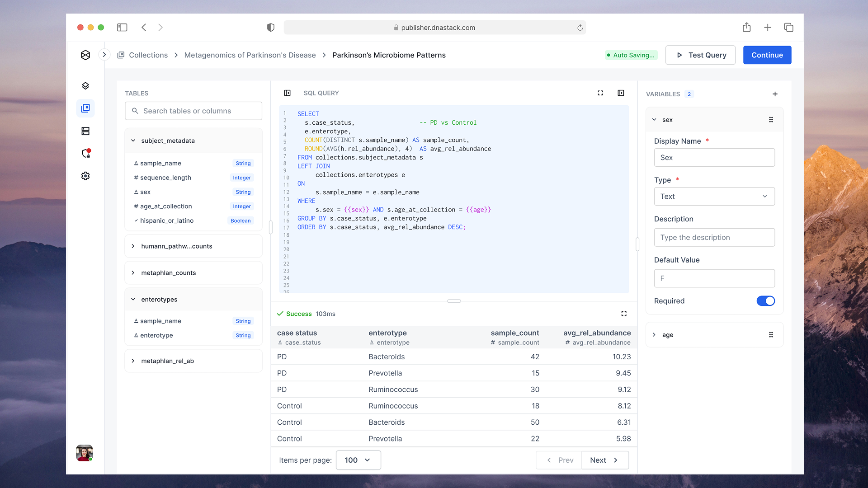Screen dimensions: 868x488
Task: Select the Collections icon in the sidebar
Action: tap(85, 108)
